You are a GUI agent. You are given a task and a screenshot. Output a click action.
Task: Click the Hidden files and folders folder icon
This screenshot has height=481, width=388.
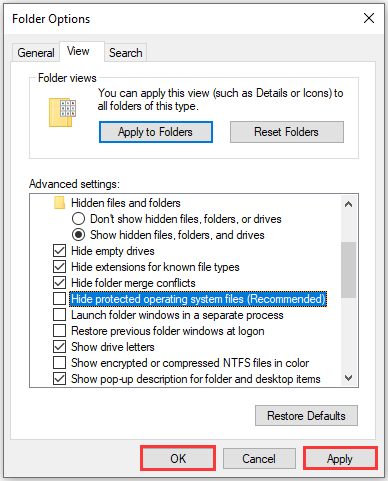(x=59, y=203)
